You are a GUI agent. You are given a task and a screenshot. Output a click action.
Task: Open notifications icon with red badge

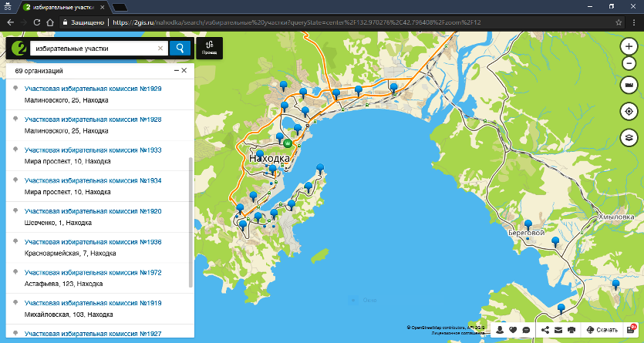[631, 329]
